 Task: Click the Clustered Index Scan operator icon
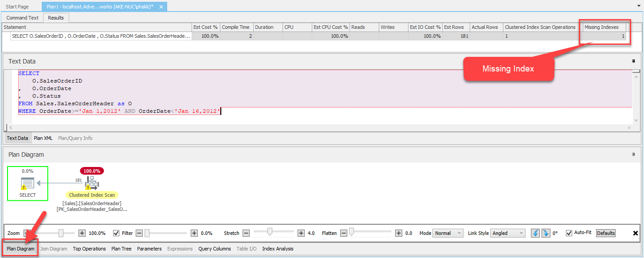(92, 183)
